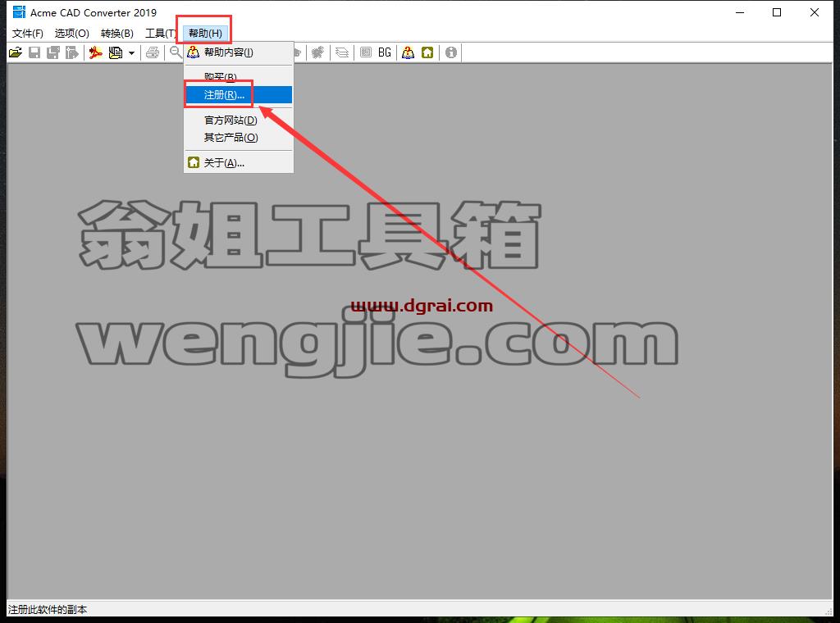Image resolution: width=840 pixels, height=623 pixels.
Task: Close the Acme CAD Converter window
Action: (x=815, y=12)
